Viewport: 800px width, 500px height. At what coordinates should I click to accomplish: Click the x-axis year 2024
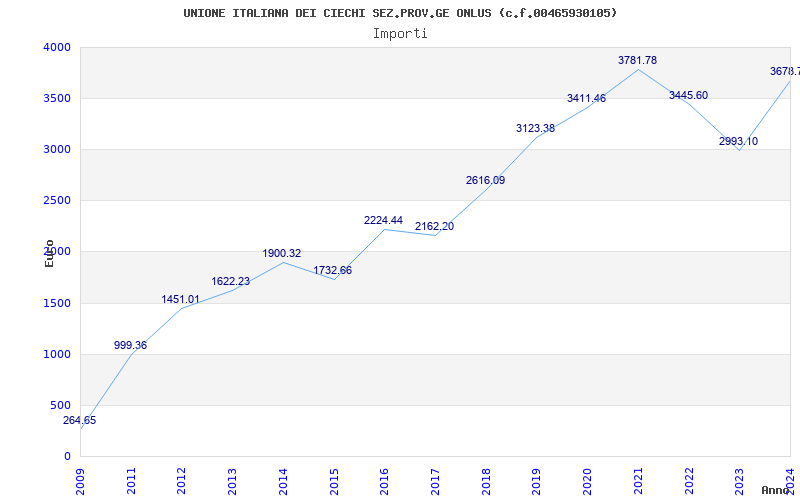790,482
